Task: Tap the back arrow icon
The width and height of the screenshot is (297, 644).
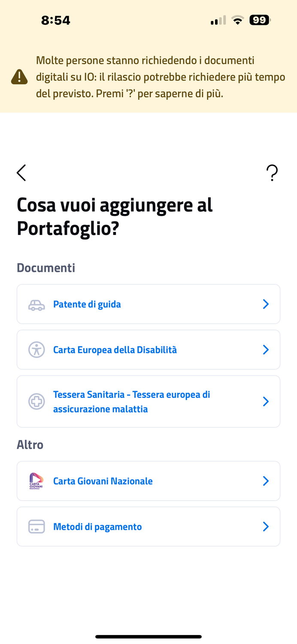Action: pos(21,173)
